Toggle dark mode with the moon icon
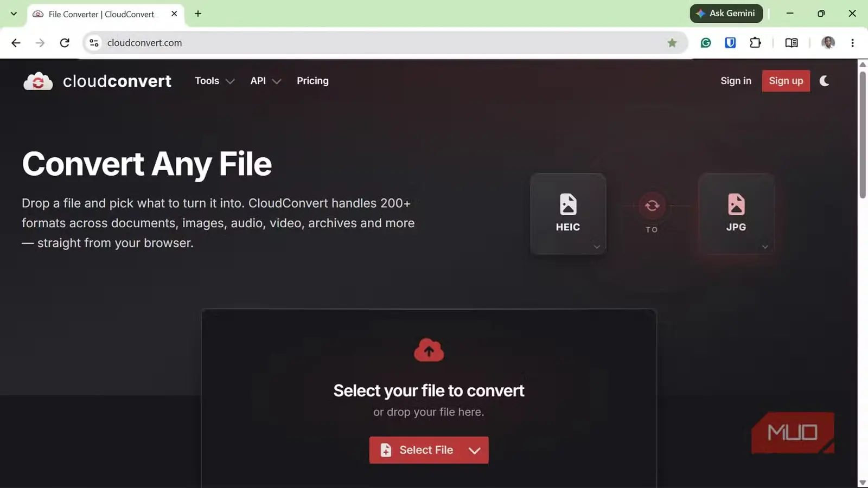Image resolution: width=868 pixels, height=488 pixels. pos(824,81)
